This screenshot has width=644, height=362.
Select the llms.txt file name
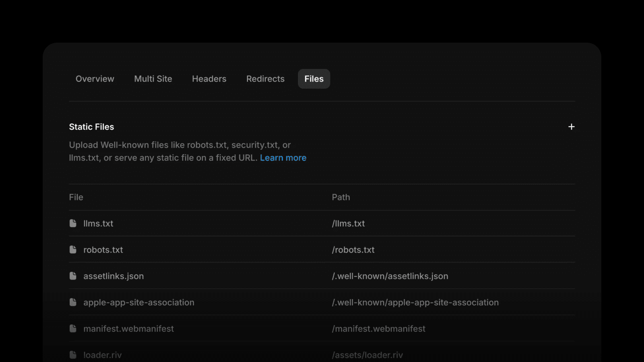tap(98, 224)
